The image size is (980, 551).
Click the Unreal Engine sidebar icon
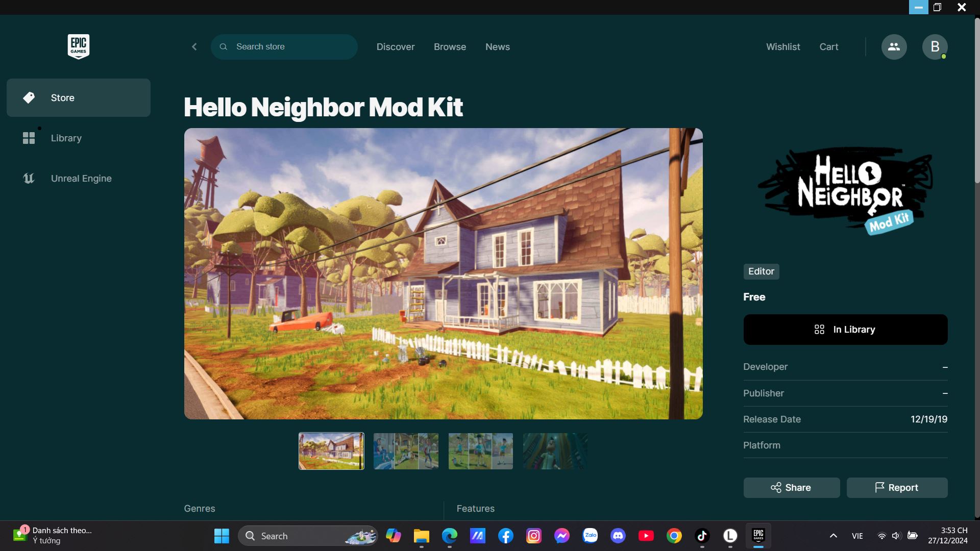click(x=27, y=179)
